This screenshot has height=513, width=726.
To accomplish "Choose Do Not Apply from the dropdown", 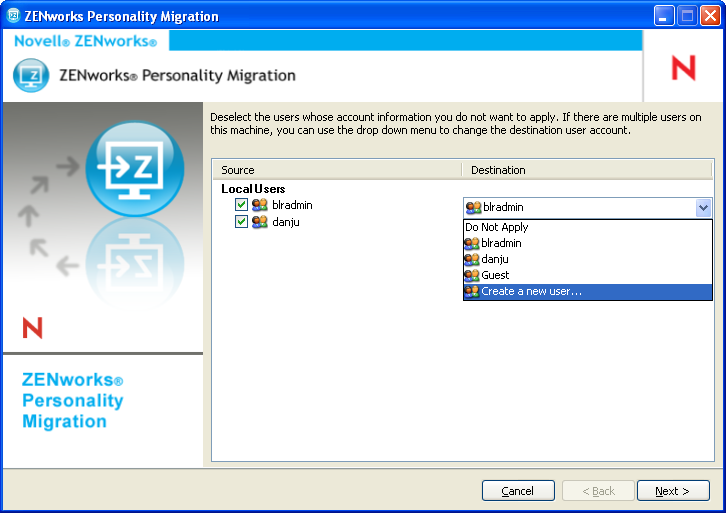I will pos(587,227).
